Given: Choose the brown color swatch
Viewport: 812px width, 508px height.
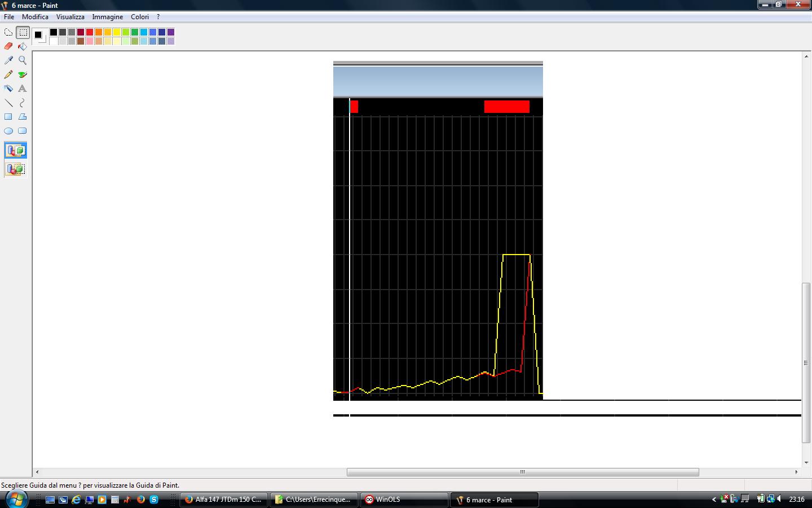Looking at the screenshot, I should pos(81,41).
